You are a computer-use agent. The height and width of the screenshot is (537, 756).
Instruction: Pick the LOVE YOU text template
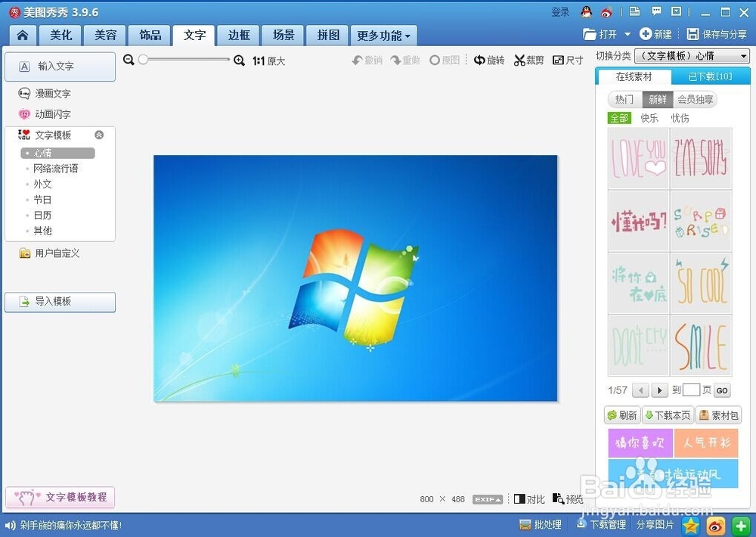pos(638,158)
